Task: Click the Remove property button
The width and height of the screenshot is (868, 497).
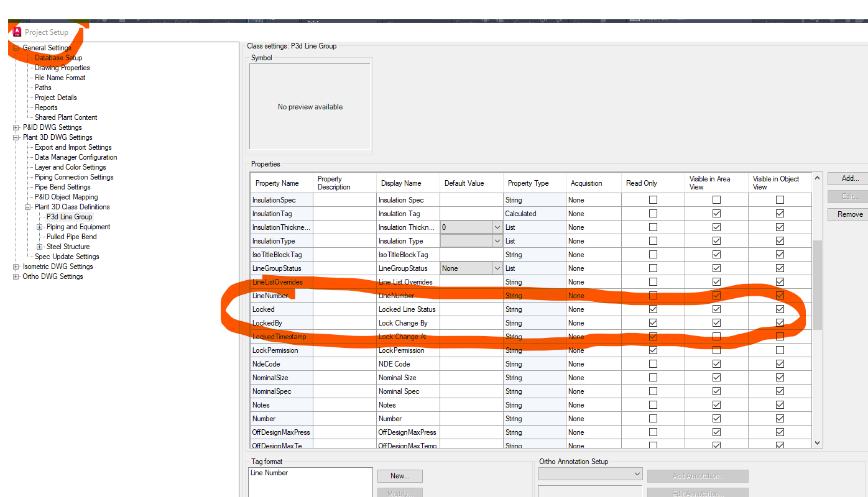Action: coord(847,214)
